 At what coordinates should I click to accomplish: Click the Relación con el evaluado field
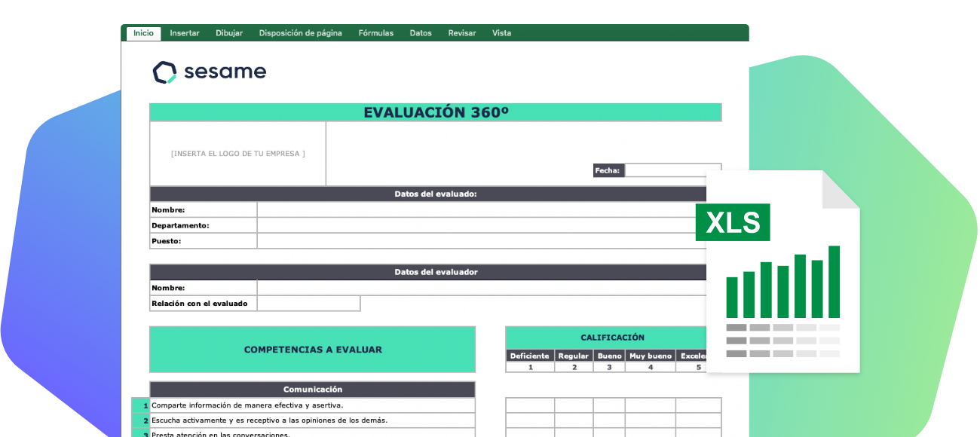click(x=308, y=303)
